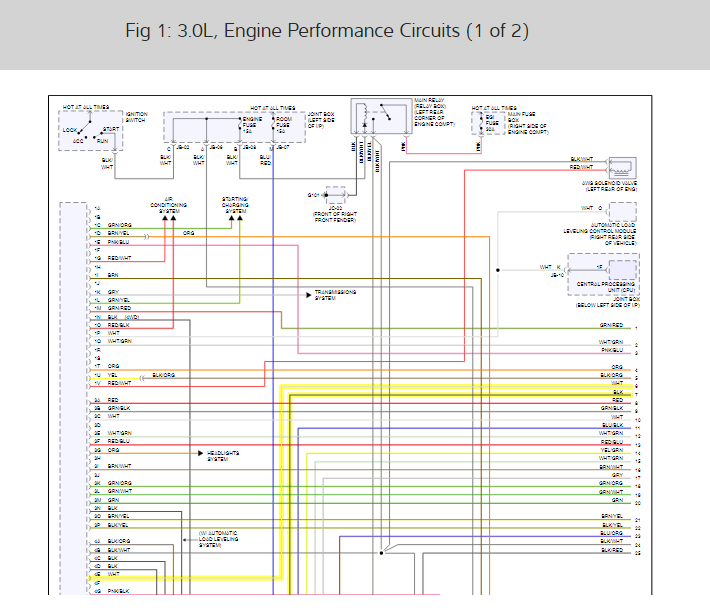
Task: Click the Transmissions System arrow marker
Action: coord(308,295)
